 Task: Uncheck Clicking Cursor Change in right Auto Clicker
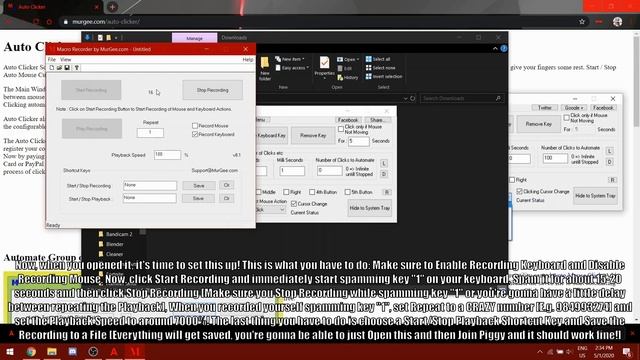pos(519,191)
